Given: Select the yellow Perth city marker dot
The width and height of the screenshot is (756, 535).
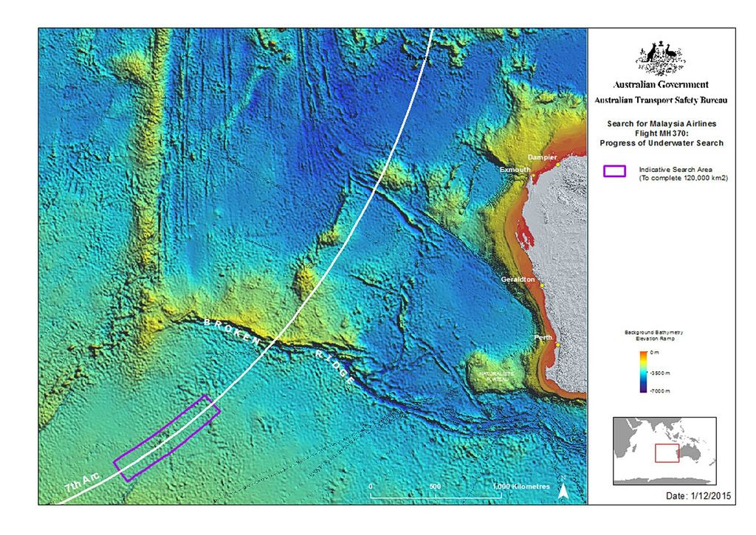Looking at the screenshot, I should tap(558, 345).
